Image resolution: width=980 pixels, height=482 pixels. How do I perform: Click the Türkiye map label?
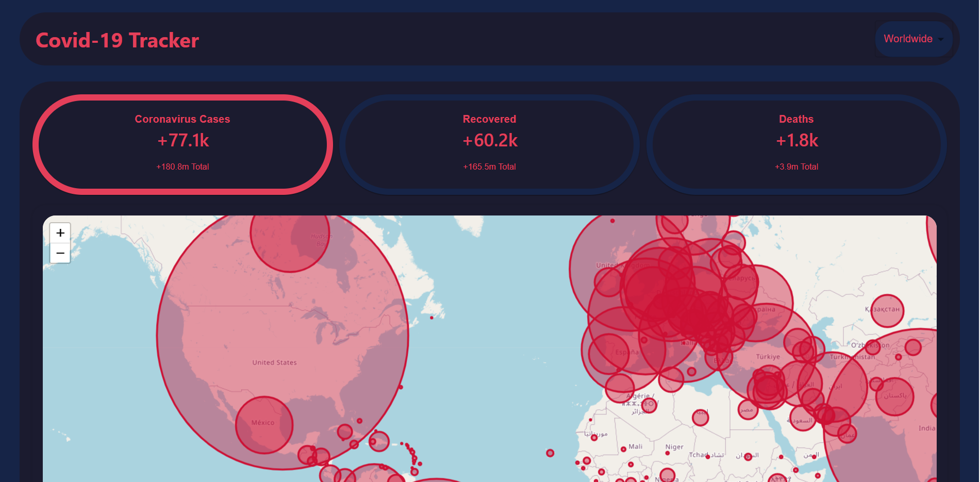pos(768,357)
